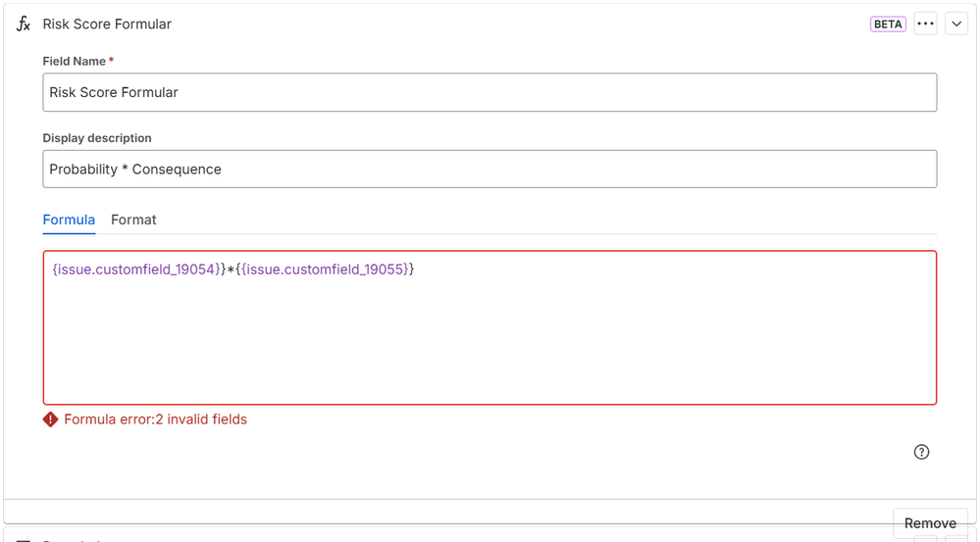980x542 pixels.
Task: Switch to the Format tab
Action: (133, 220)
